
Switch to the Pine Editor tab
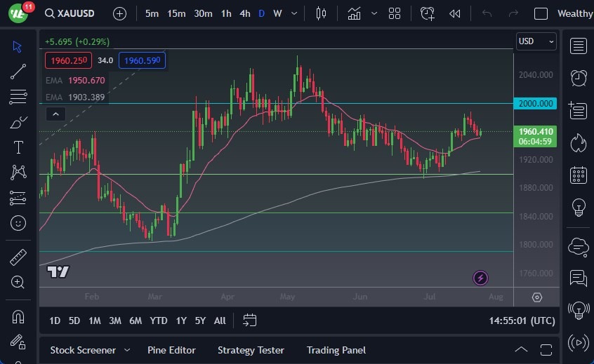click(x=171, y=350)
